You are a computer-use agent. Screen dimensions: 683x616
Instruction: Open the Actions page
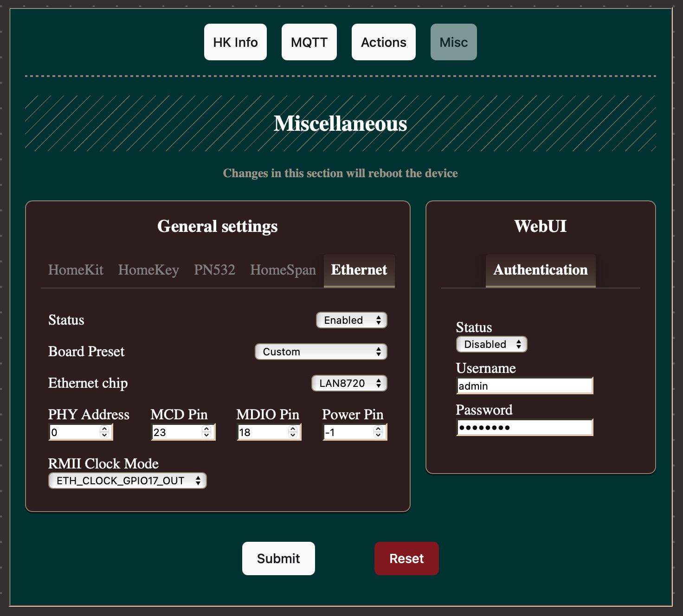click(x=383, y=42)
